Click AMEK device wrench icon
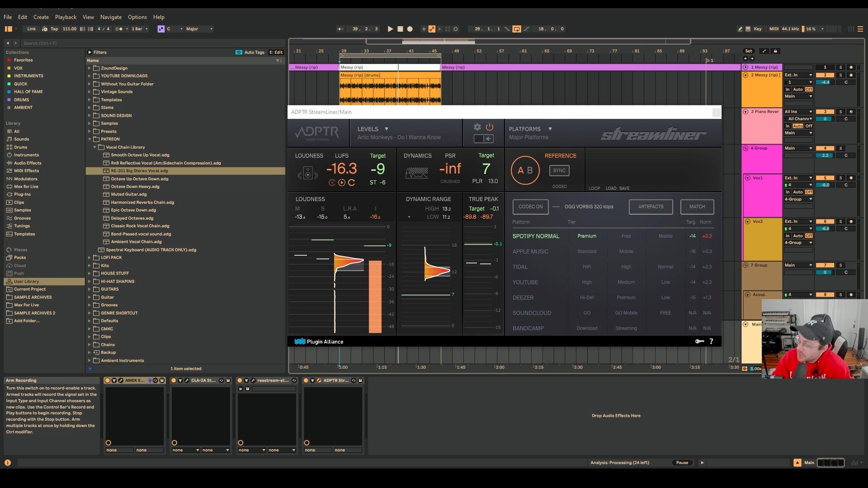Viewport: 868px width, 488px height. (121, 380)
